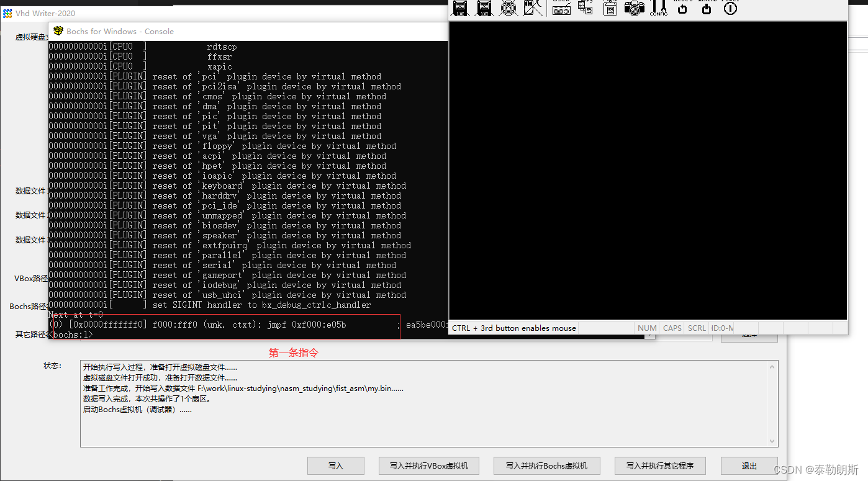Click the Bochs console window title icon

[x=58, y=31]
